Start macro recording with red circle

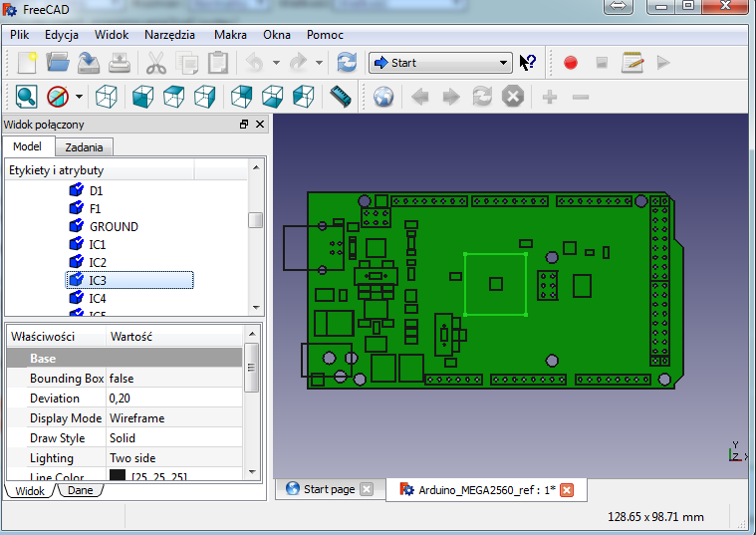click(x=571, y=63)
